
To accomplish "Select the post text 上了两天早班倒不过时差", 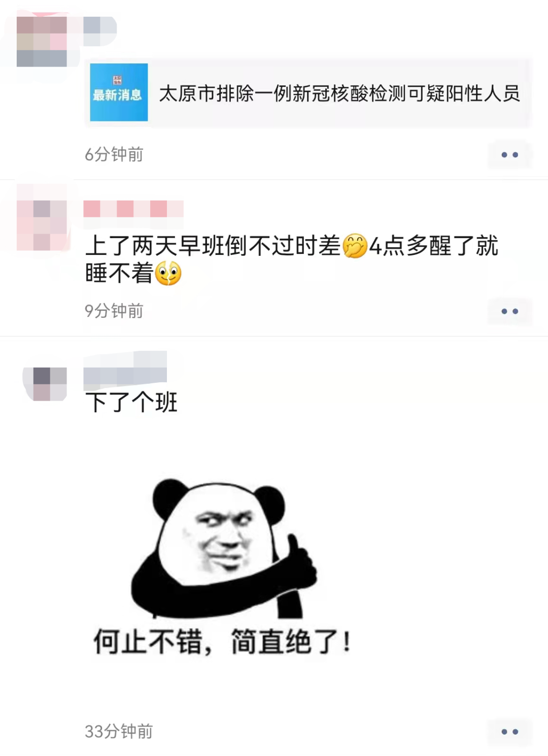I will coord(213,246).
